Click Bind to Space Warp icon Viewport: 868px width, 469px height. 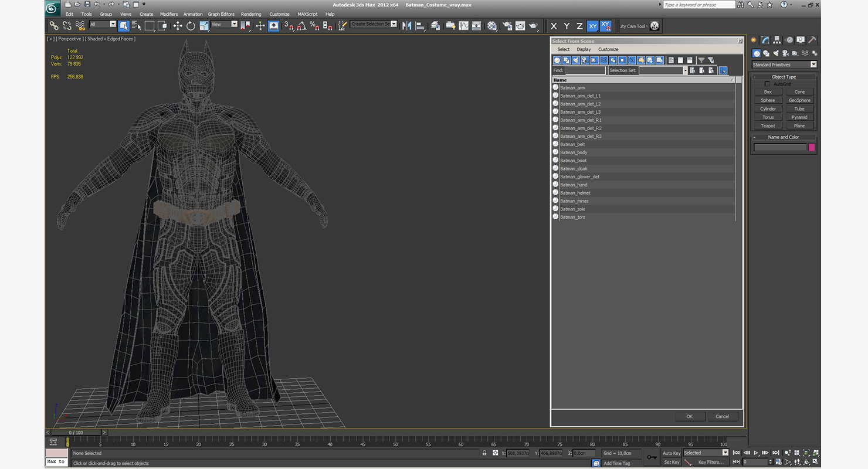tap(80, 26)
